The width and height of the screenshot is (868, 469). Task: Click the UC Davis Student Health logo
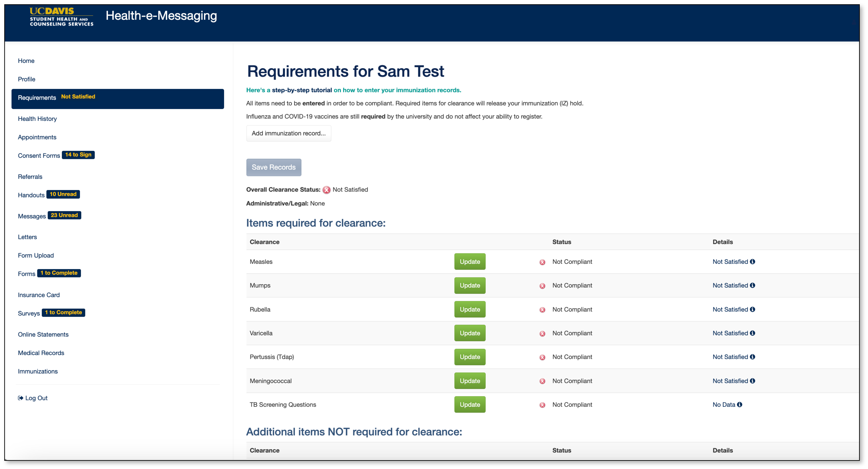61,17
